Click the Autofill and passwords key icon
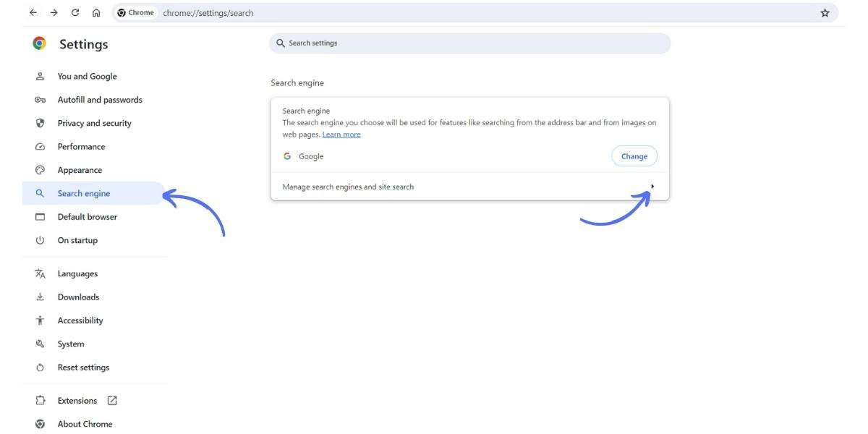 coord(41,100)
